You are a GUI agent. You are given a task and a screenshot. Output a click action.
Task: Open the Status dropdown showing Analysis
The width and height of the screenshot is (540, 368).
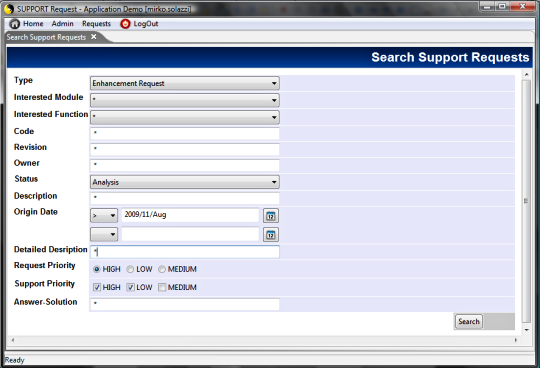click(185, 182)
